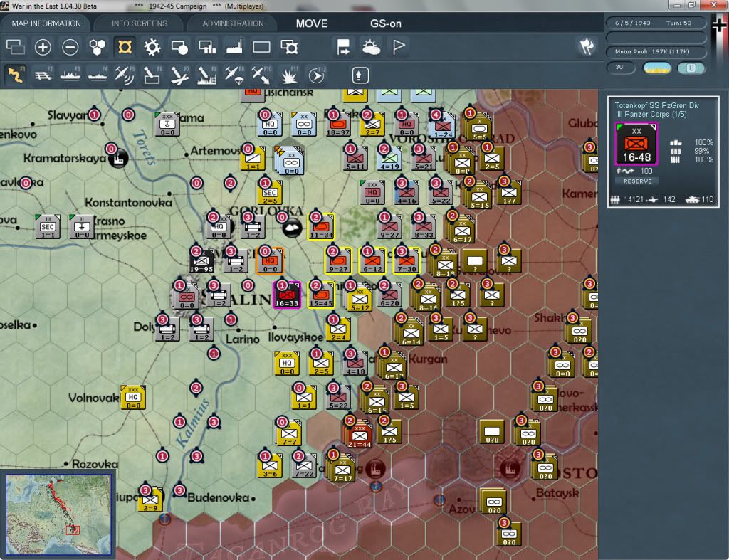Select the HQ counter at Volnovakha

coord(133,398)
